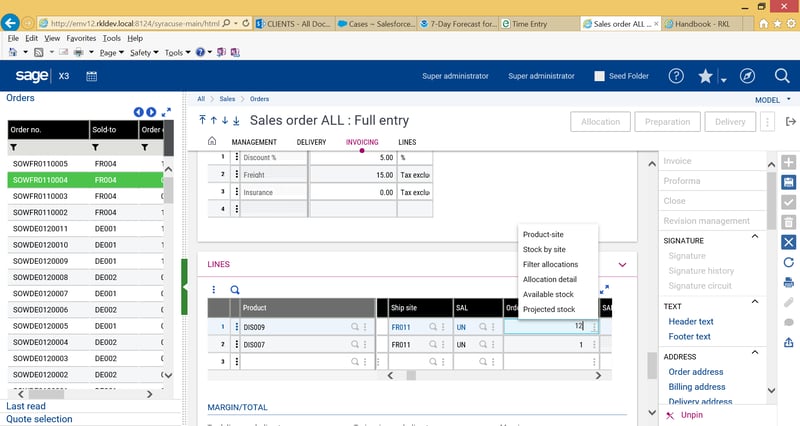The width and height of the screenshot is (800, 426).
Task: Select Available stock from context menu
Action: pos(548,294)
